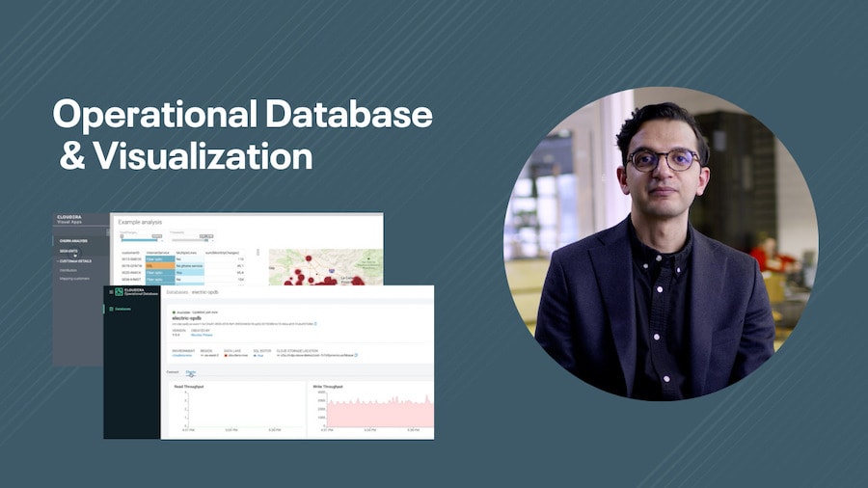Switch to the Connect tab
Image resolution: width=868 pixels, height=488 pixels.
173,371
